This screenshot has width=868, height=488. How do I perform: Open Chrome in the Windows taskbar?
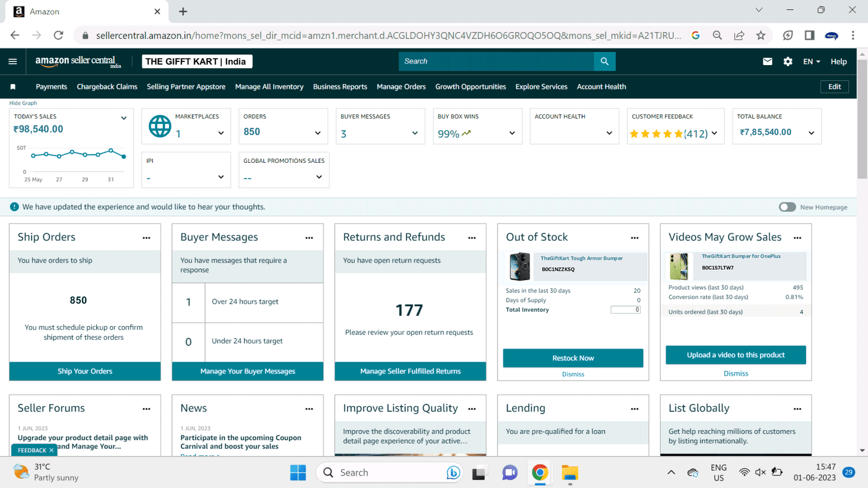[x=540, y=473]
